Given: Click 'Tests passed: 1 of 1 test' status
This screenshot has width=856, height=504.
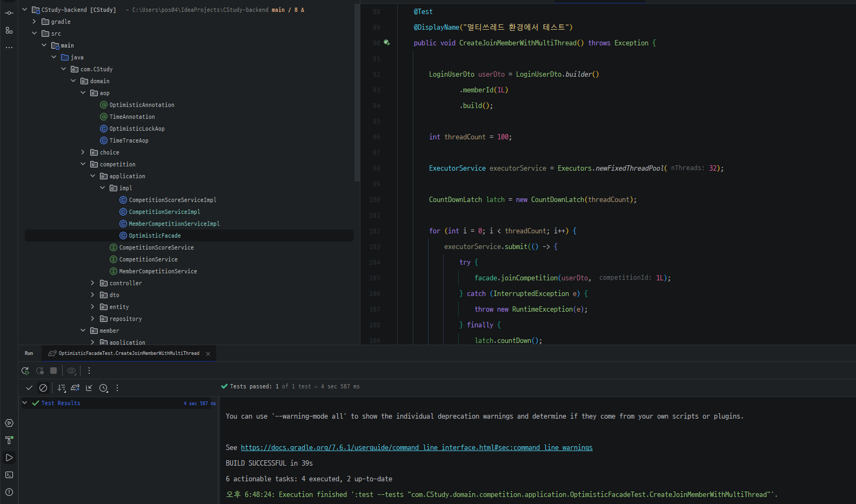Looking at the screenshot, I should point(290,387).
